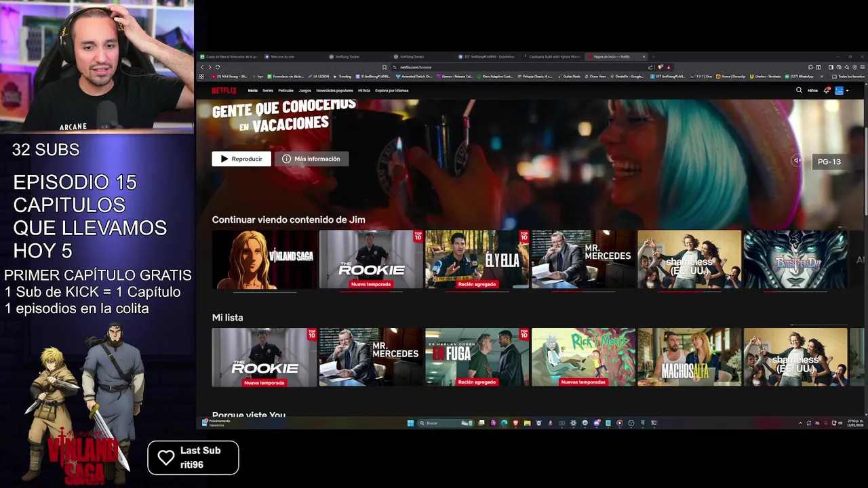Open Shameless in Mi lista row
The width and height of the screenshot is (868, 488).
pyautogui.click(x=795, y=357)
